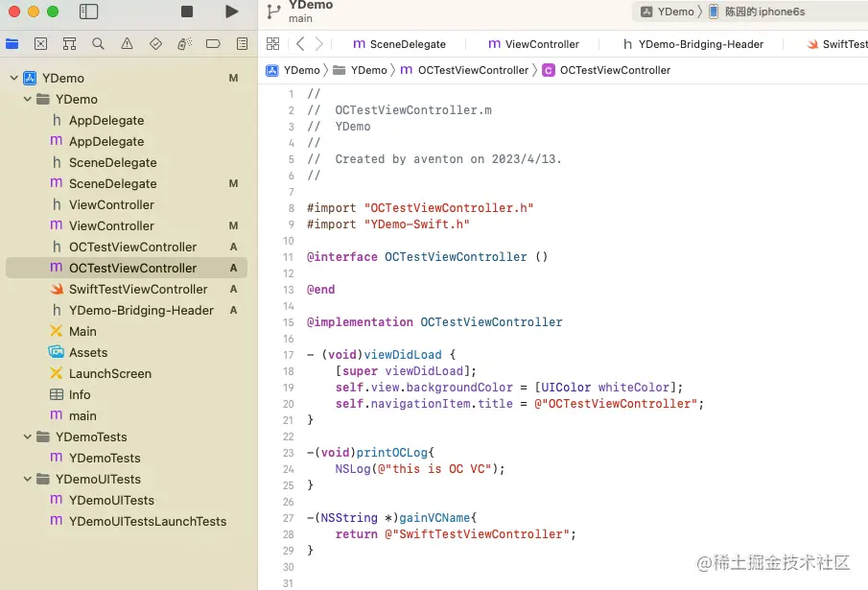Switch to the ViewController tab
The height and width of the screenshot is (590, 868).
[x=533, y=44]
